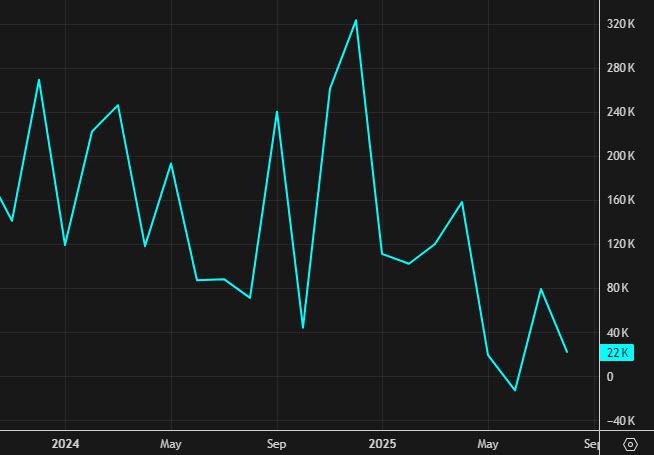654x455 pixels.
Task: Click the 200K price axis label
Action: [622, 156]
